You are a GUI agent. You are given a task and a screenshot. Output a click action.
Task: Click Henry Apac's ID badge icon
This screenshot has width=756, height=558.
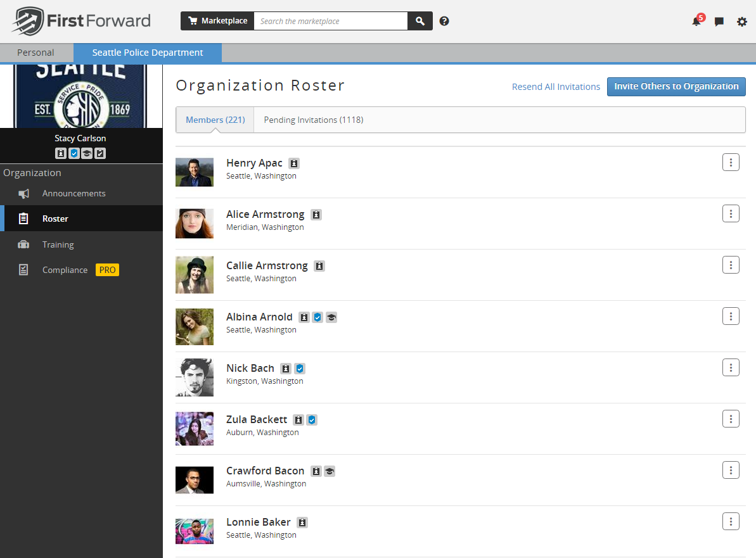pyautogui.click(x=294, y=163)
